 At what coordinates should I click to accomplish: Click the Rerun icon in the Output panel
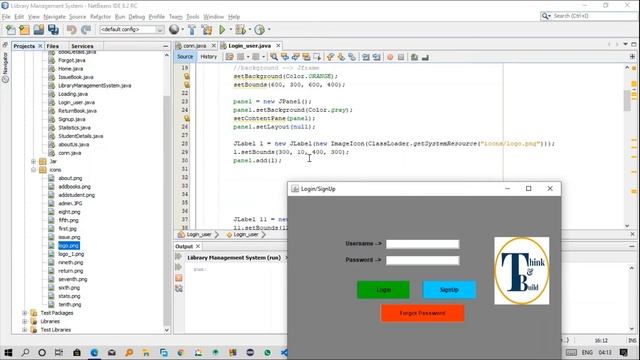point(178,256)
